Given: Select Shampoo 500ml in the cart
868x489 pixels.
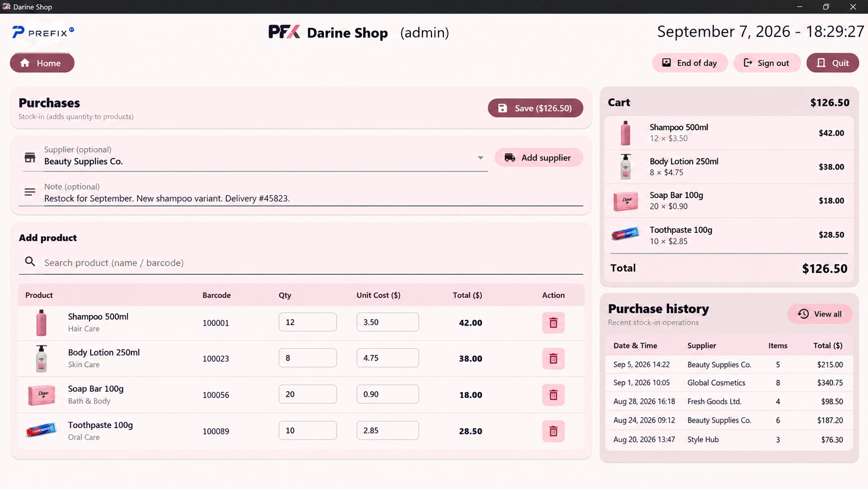Looking at the screenshot, I should point(728,133).
